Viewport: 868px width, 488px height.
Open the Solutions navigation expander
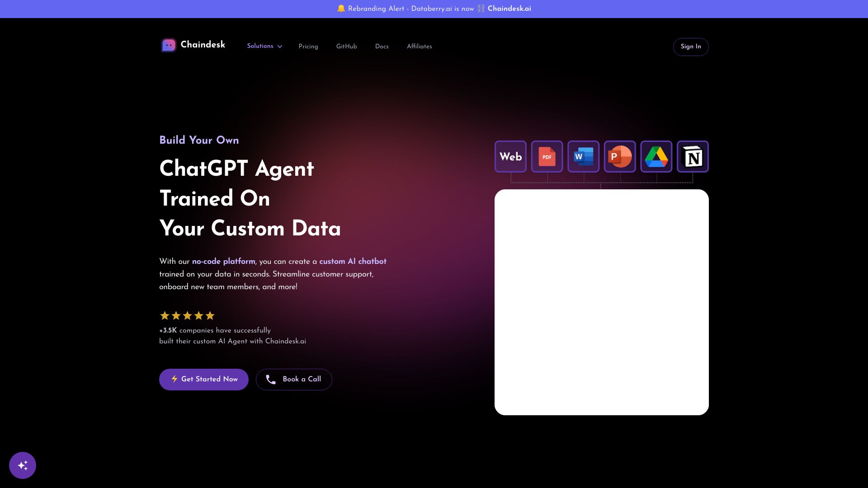[x=265, y=46]
